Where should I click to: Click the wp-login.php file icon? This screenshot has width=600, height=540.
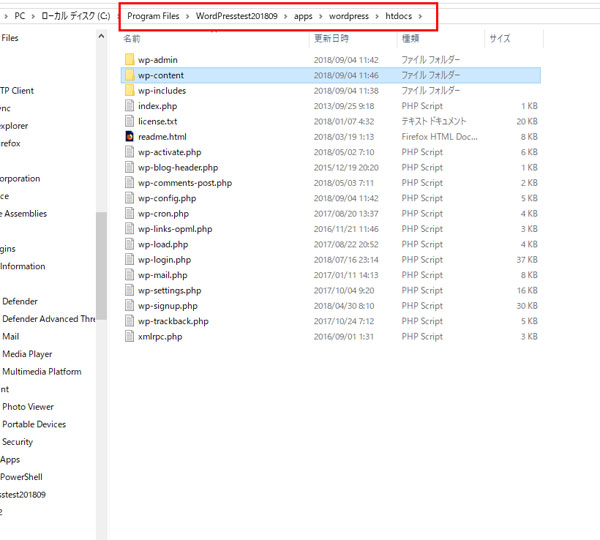(x=129, y=259)
